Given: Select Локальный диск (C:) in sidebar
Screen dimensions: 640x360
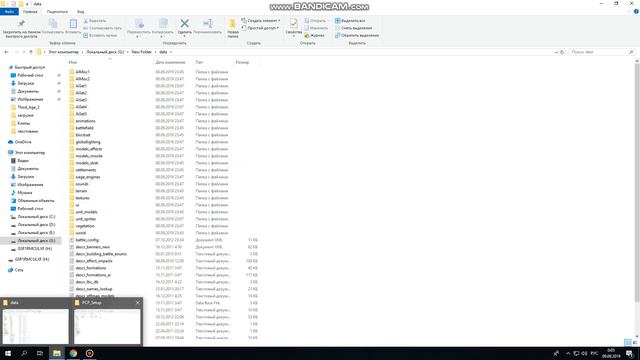Looking at the screenshot, I should pos(36,217).
